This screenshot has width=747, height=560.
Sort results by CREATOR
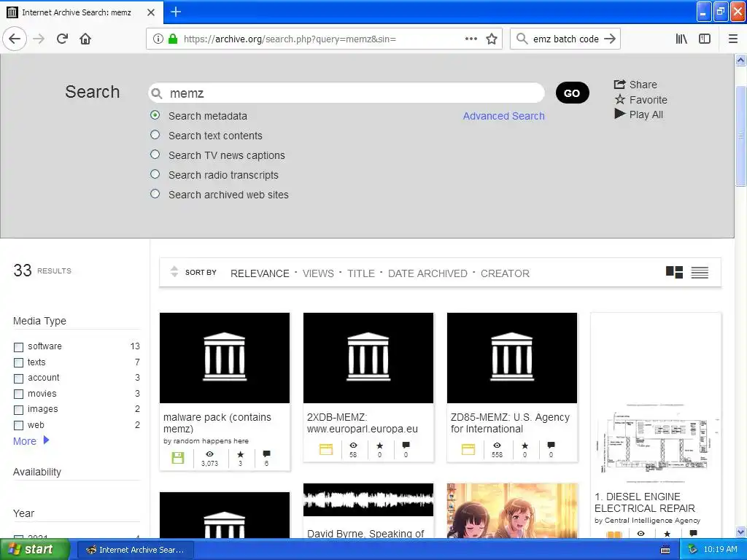click(505, 273)
